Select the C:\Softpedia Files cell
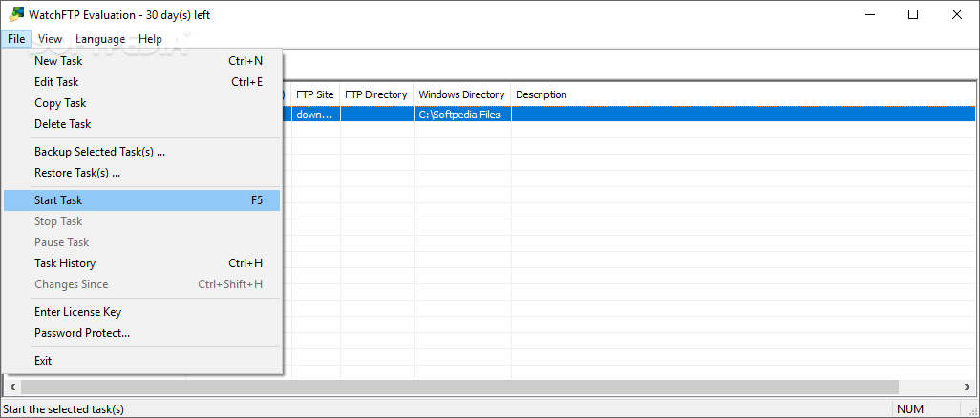Viewport: 980px width, 418px height. point(462,115)
